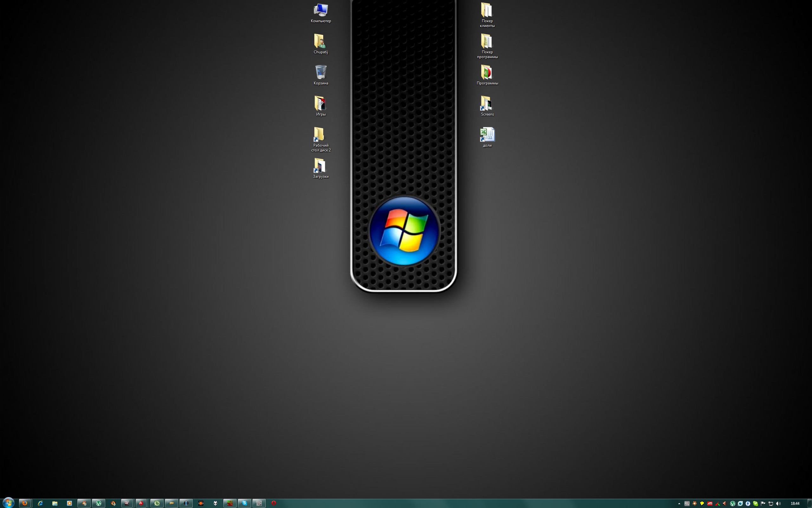
Task: Switch to the red-green pixelated taskbar app
Action: 230,503
